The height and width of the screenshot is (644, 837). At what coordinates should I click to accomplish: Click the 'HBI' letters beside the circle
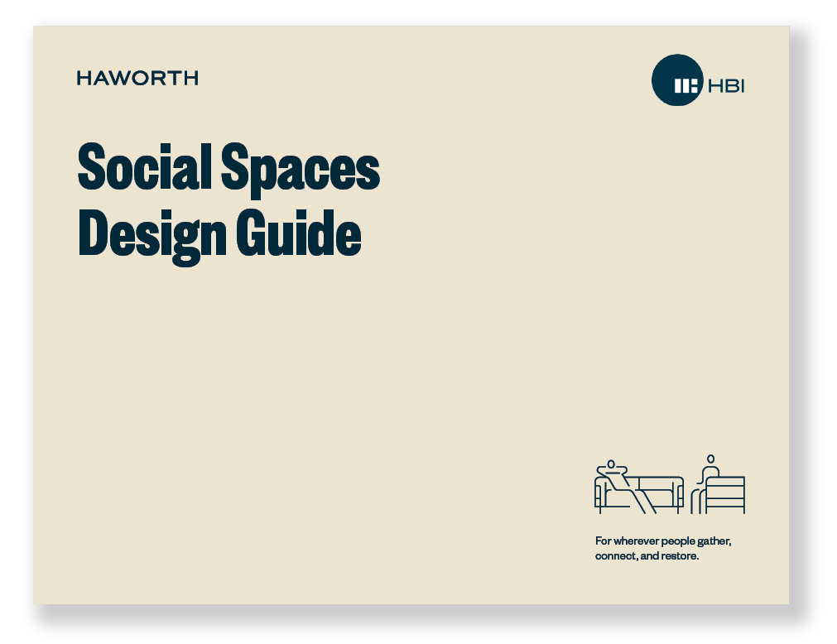726,86
